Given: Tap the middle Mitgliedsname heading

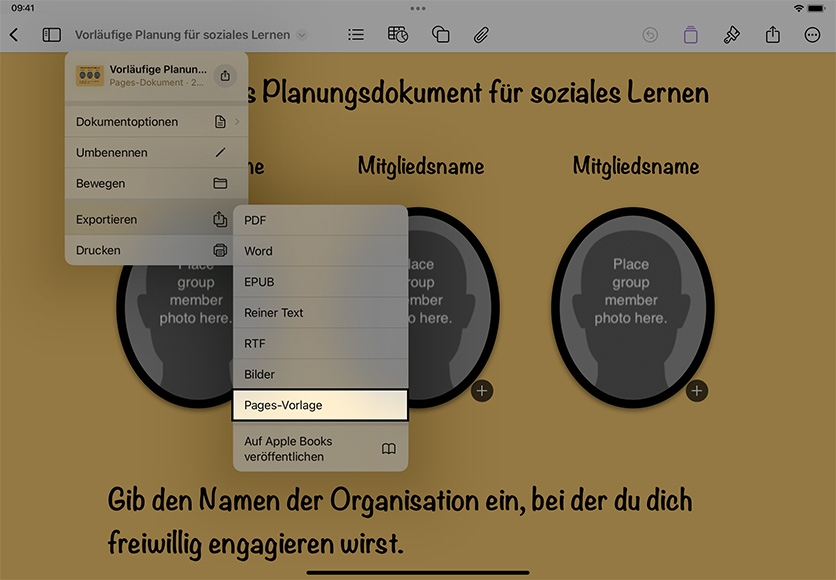Looking at the screenshot, I should pos(421,166).
